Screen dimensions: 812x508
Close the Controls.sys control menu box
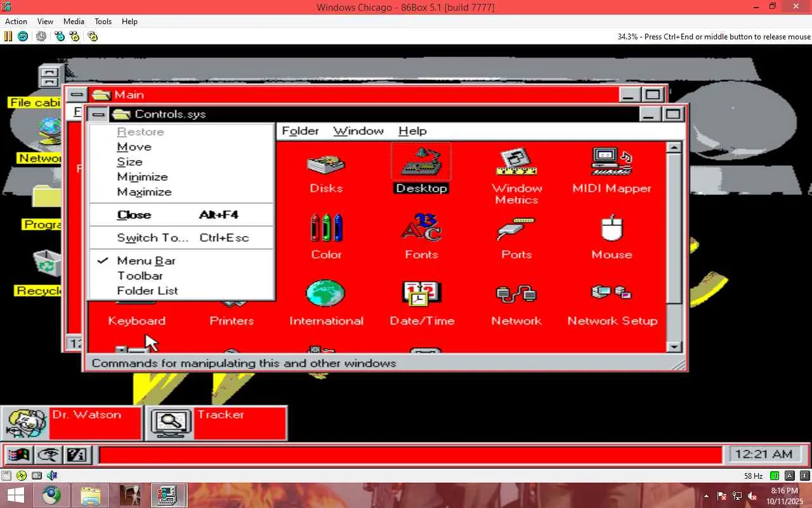tap(98, 114)
